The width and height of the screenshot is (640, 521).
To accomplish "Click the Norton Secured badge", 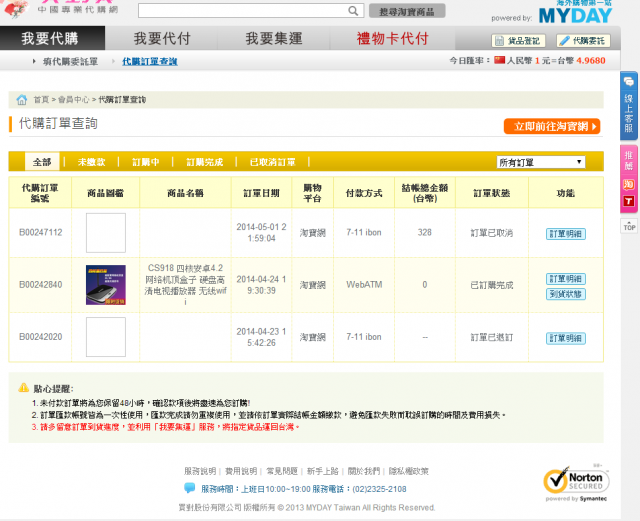I will pos(576,483).
